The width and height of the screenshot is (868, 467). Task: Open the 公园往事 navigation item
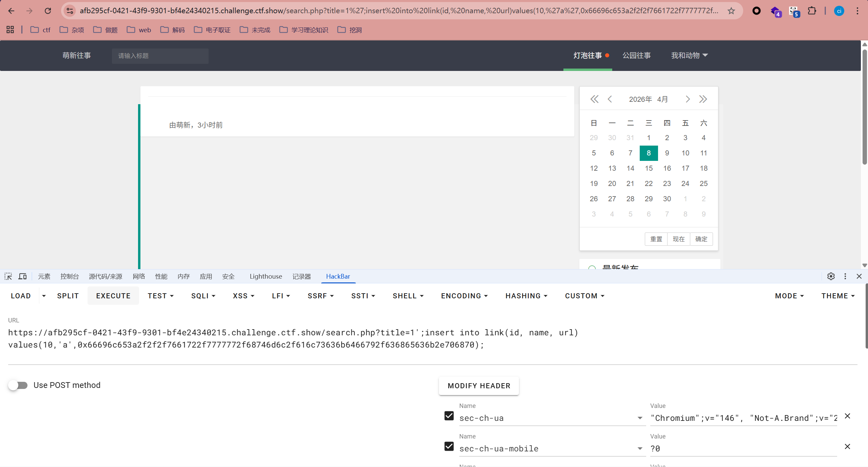tap(636, 55)
